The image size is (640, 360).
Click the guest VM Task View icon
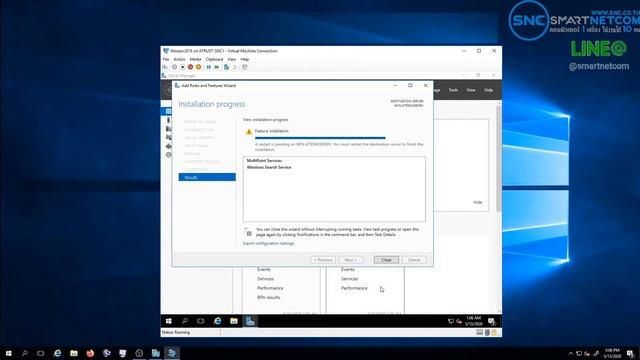200,321
